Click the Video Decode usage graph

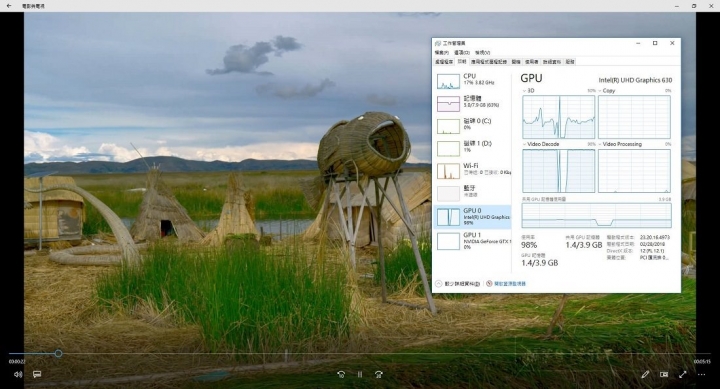click(x=558, y=171)
